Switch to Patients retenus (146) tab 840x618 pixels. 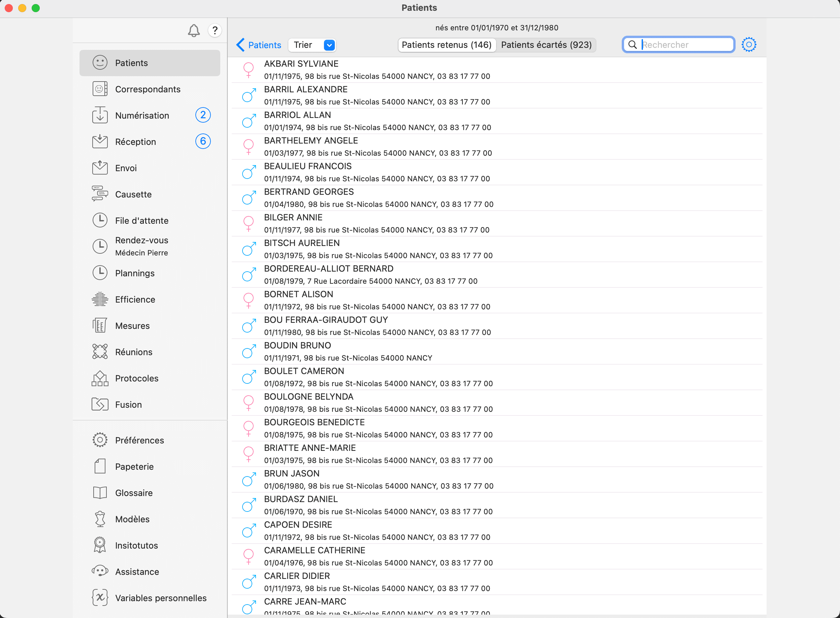(446, 45)
